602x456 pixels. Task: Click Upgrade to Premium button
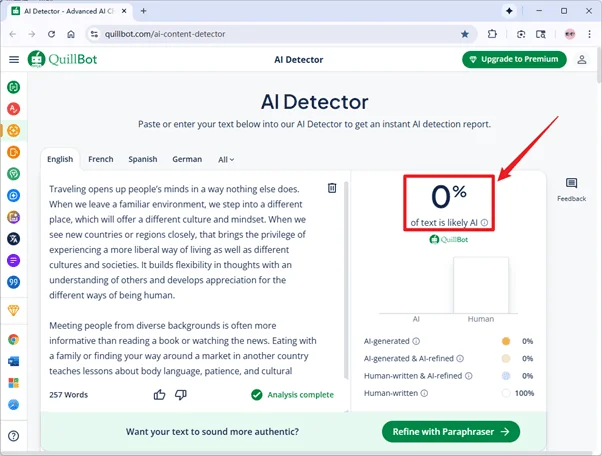coord(514,59)
